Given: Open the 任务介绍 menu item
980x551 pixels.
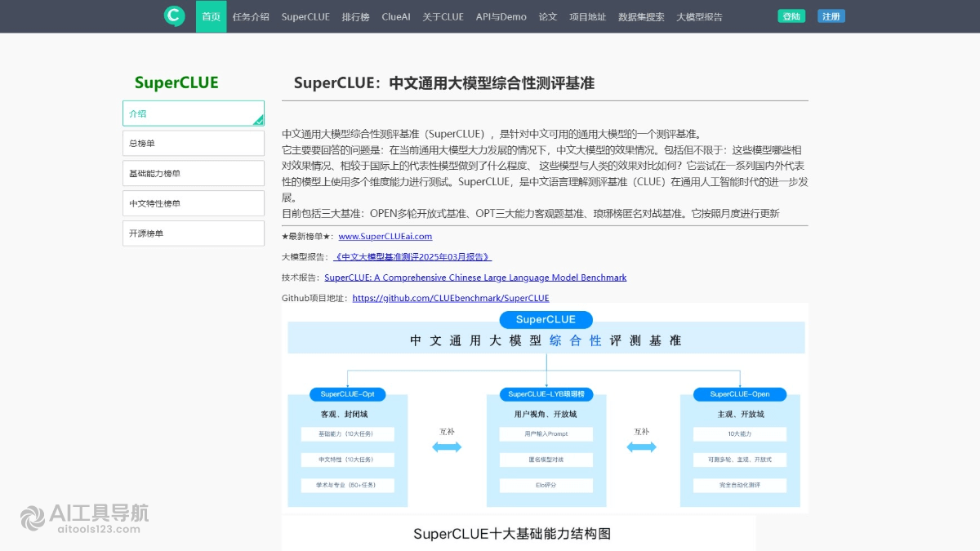Looking at the screenshot, I should click(251, 16).
